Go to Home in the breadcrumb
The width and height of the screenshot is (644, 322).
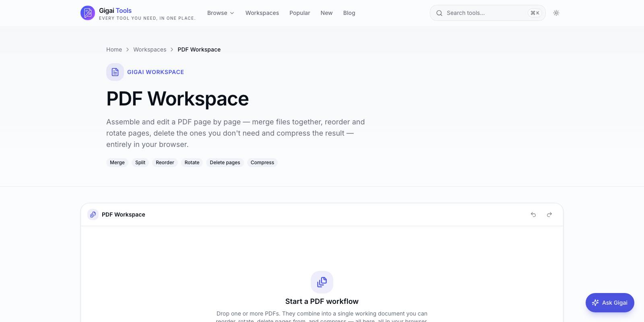(x=114, y=50)
